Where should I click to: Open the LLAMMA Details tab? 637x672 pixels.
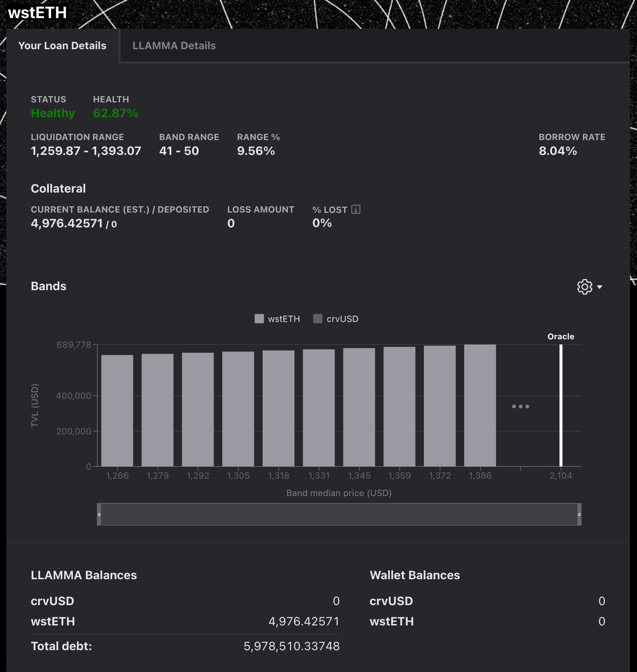(x=174, y=45)
